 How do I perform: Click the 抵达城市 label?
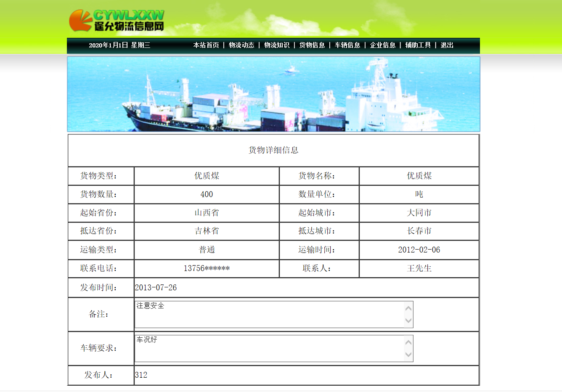[317, 231]
